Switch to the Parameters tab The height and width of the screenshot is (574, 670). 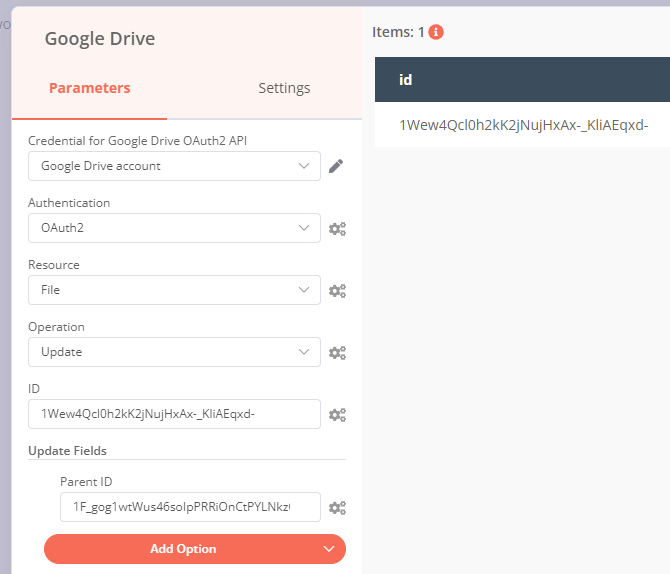click(90, 88)
